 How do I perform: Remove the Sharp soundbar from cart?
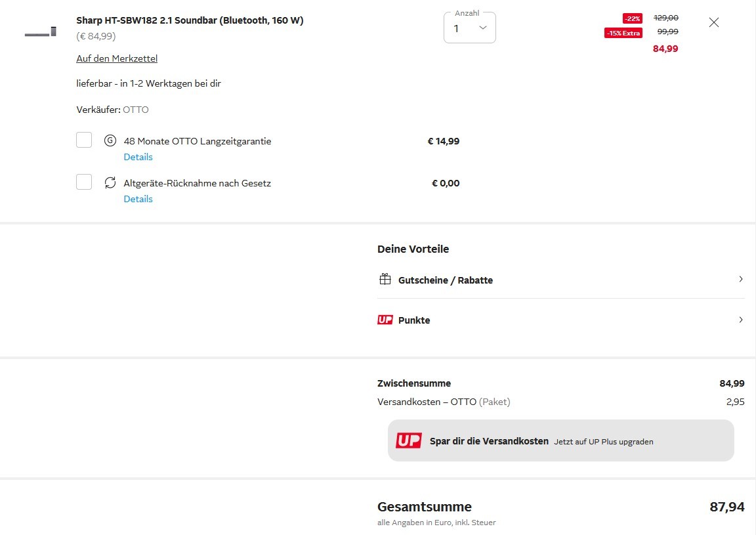(x=714, y=22)
